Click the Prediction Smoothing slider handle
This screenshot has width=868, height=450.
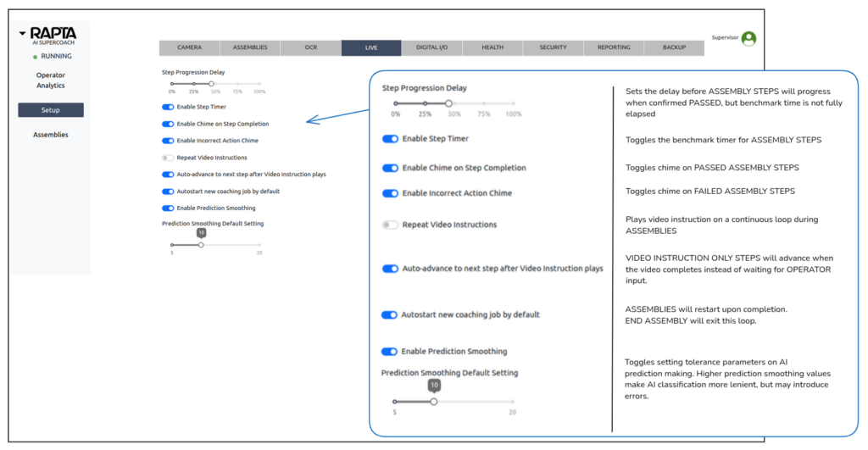(201, 245)
